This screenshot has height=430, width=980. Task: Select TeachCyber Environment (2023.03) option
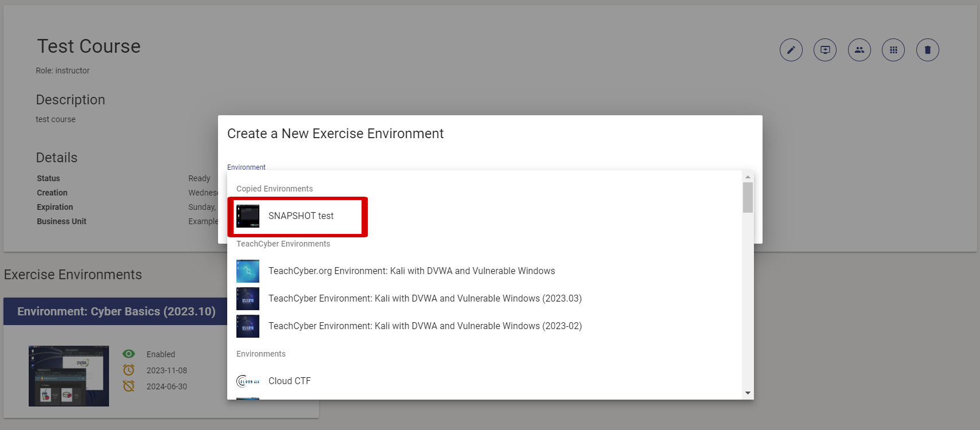click(x=484, y=299)
